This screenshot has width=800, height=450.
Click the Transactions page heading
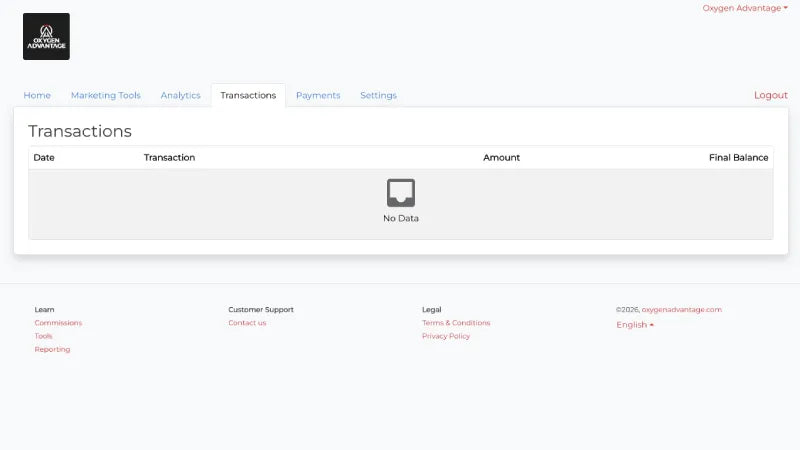(80, 131)
